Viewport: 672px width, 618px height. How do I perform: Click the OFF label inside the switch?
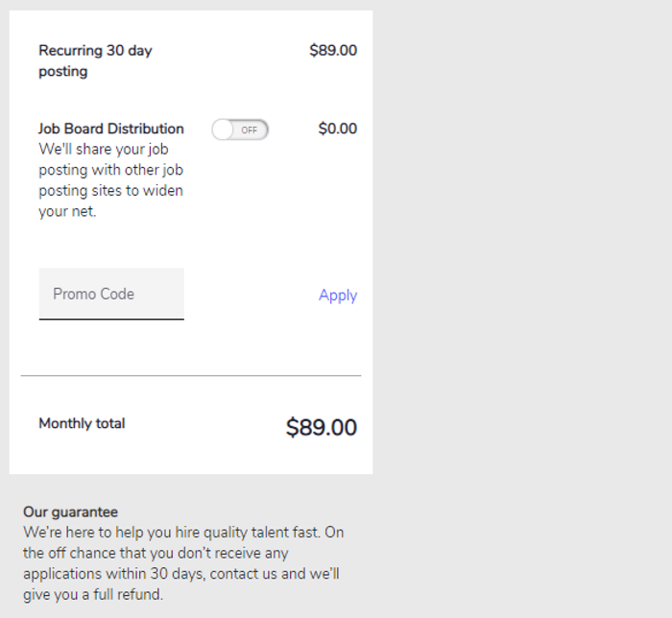[250, 130]
